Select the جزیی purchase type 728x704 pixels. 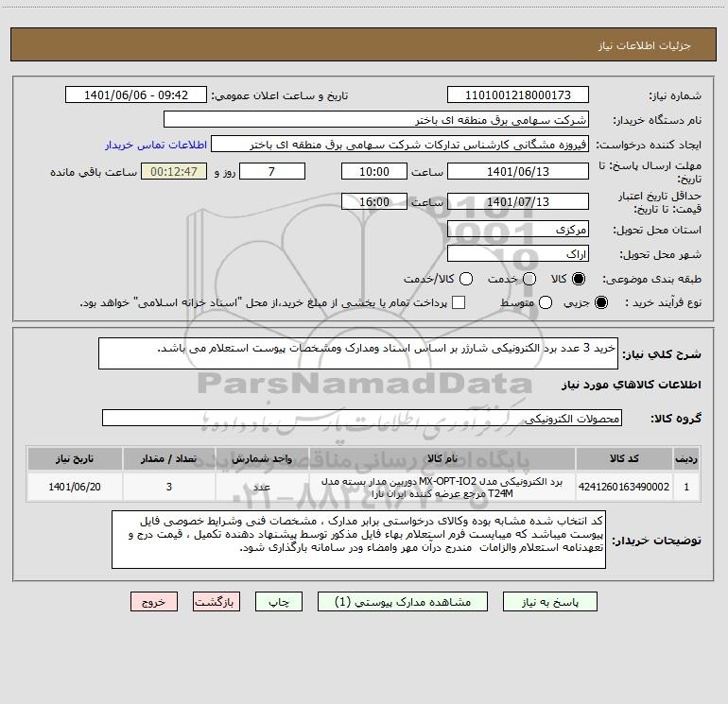point(600,302)
